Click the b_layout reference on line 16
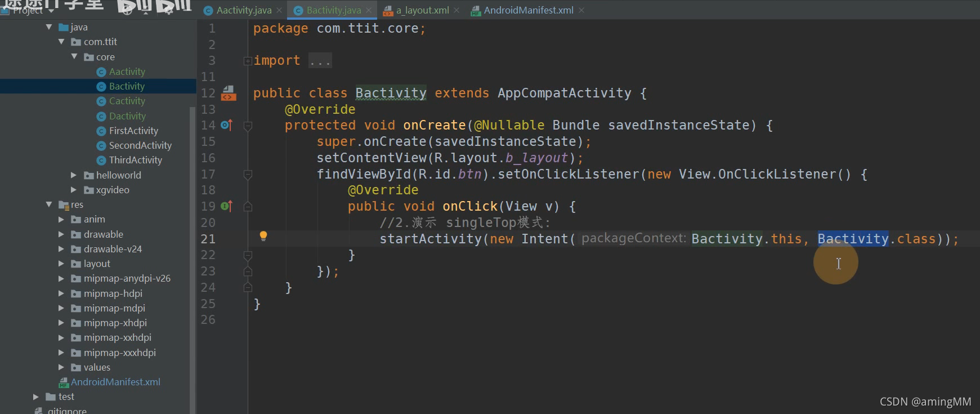 536,158
